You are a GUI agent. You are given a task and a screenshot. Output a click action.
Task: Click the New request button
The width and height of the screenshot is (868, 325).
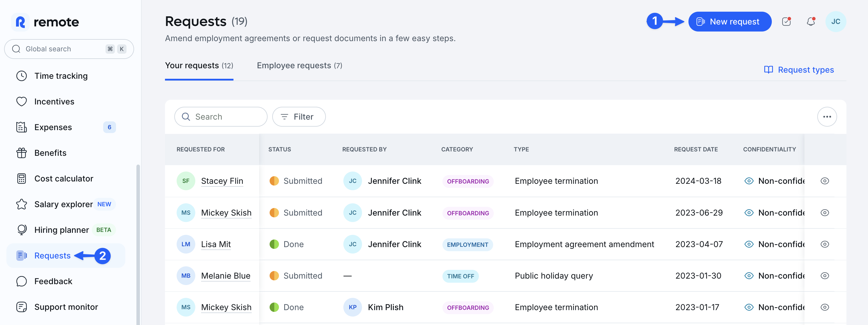pos(730,22)
